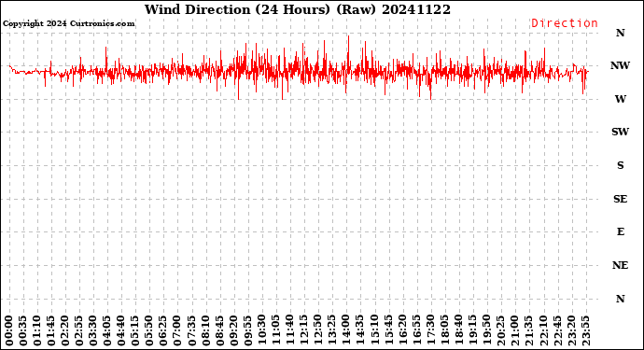The height and width of the screenshot is (350, 644).
Task: Click the 19:50 time label
Action: pyautogui.click(x=486, y=331)
